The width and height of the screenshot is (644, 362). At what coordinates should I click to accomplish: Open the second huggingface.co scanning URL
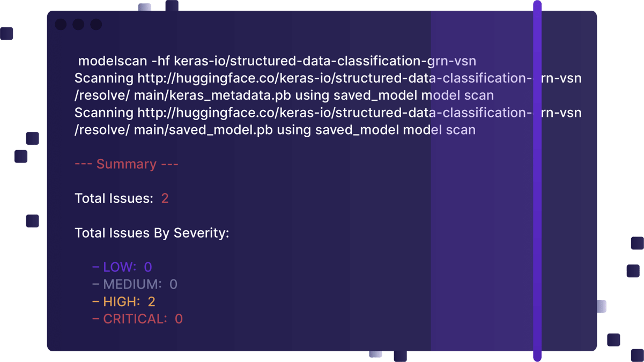359,113
